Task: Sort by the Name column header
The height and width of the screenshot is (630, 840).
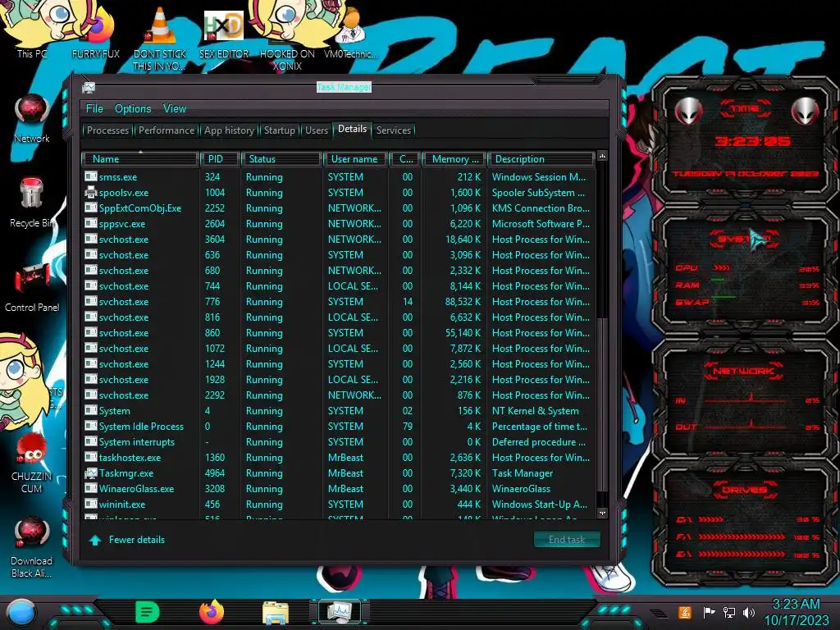Action: tap(139, 159)
